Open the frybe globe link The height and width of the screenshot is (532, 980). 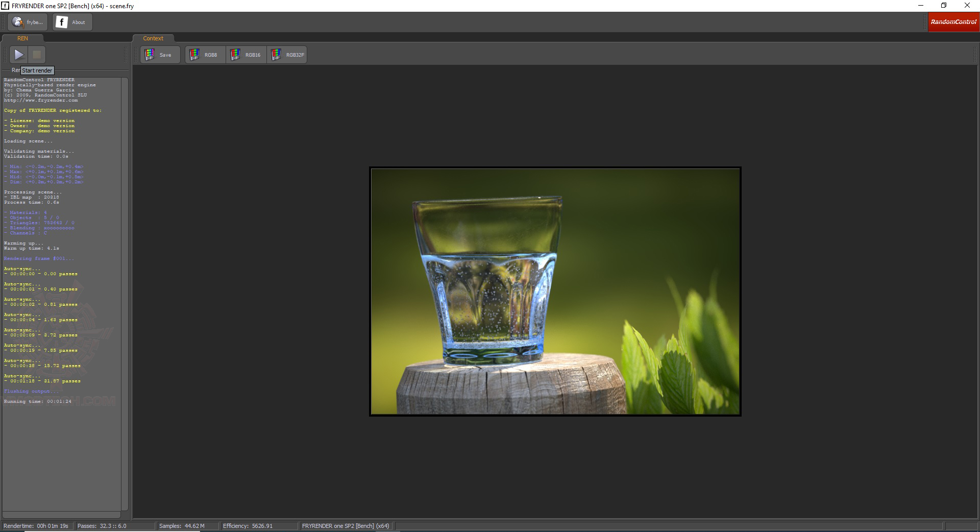pos(28,22)
